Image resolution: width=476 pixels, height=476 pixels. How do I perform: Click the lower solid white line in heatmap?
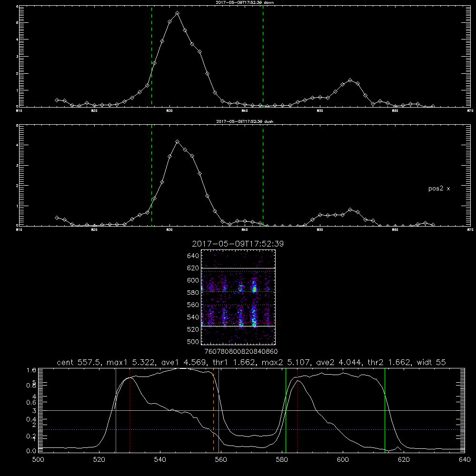[238, 327]
